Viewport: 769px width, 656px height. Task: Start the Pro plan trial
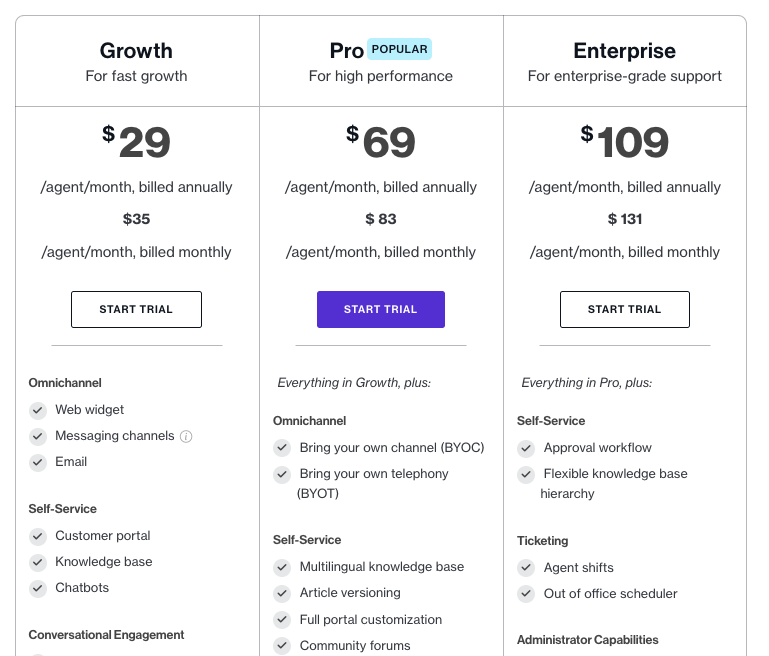(380, 310)
